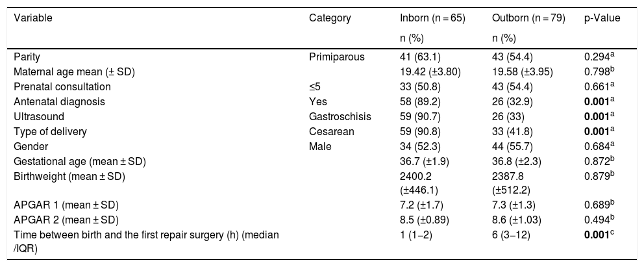
Task: Select the Outborn (n = 79) column header
Action: coord(527,18)
